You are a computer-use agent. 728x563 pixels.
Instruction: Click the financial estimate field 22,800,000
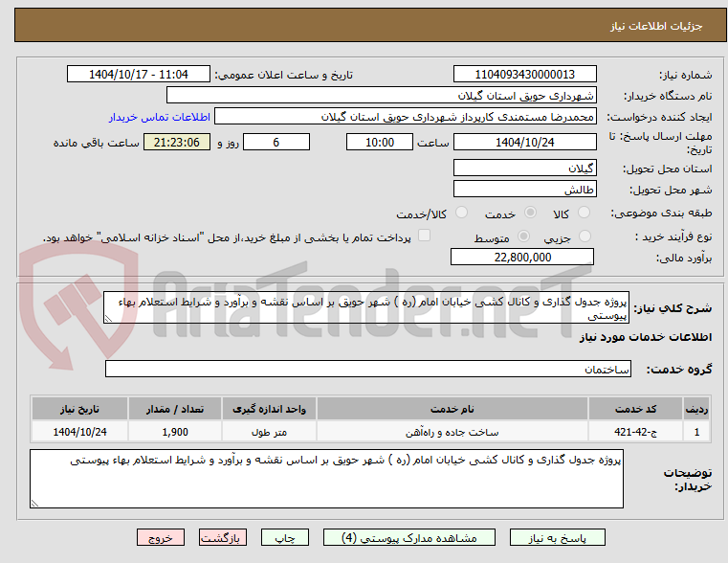[x=522, y=257]
